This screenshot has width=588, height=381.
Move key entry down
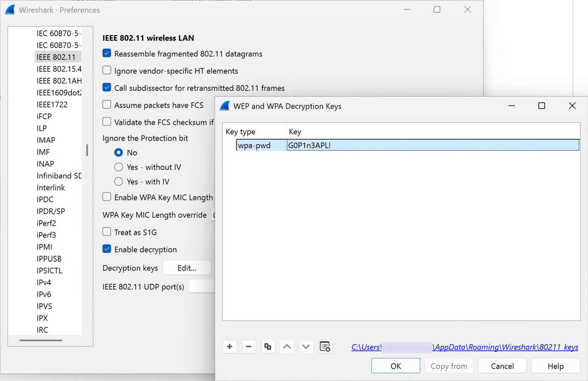click(x=306, y=347)
